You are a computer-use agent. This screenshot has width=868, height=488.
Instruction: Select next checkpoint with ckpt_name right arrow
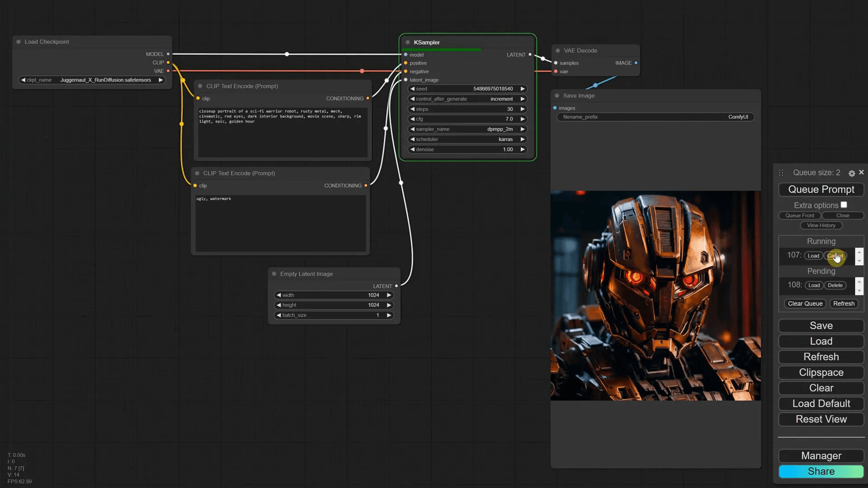(160, 80)
